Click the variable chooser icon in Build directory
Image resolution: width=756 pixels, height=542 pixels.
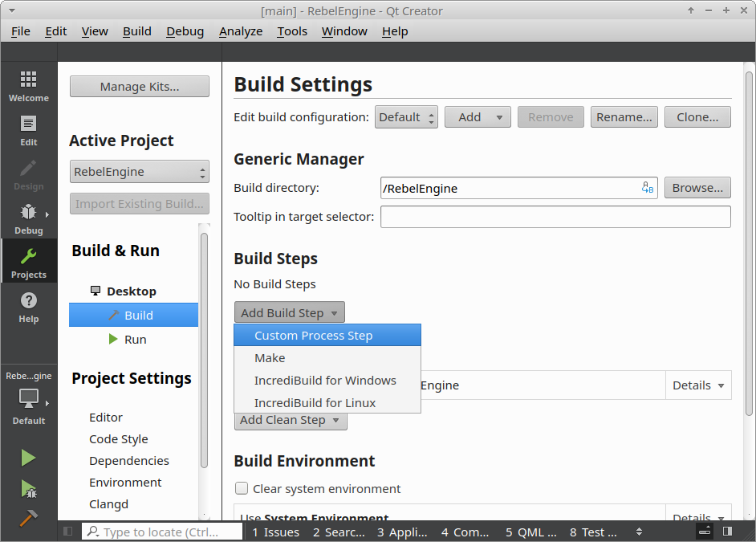(x=648, y=188)
